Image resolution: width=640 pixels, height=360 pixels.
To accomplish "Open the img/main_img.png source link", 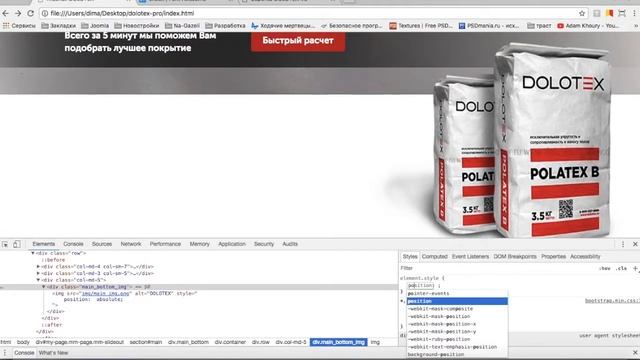I will 105,293.
